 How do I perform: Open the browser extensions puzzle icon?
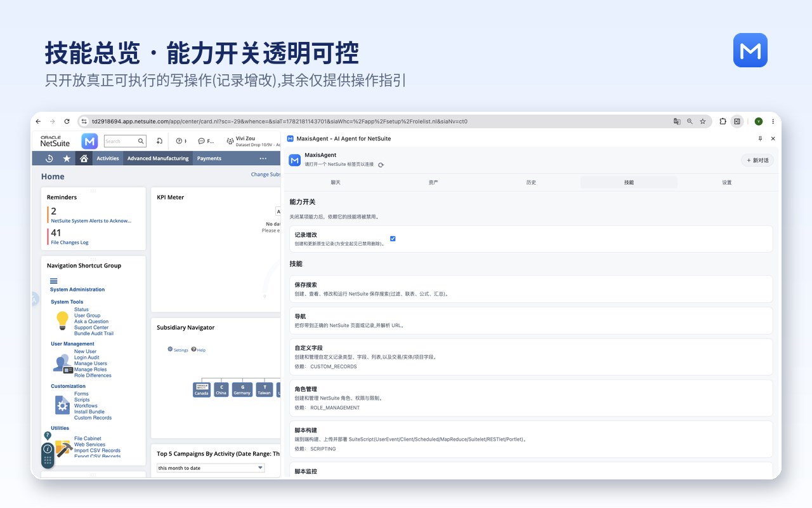723,121
